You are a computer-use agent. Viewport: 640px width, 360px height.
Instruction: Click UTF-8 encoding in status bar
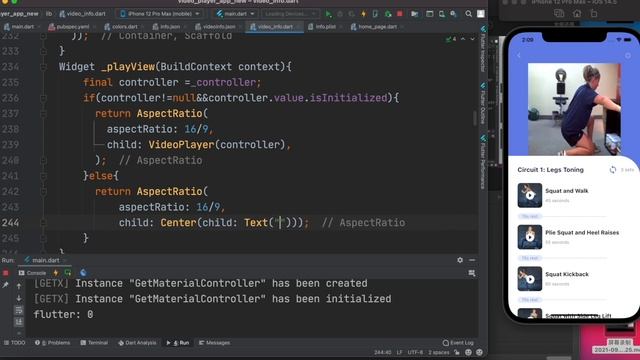pyautogui.click(x=415, y=352)
